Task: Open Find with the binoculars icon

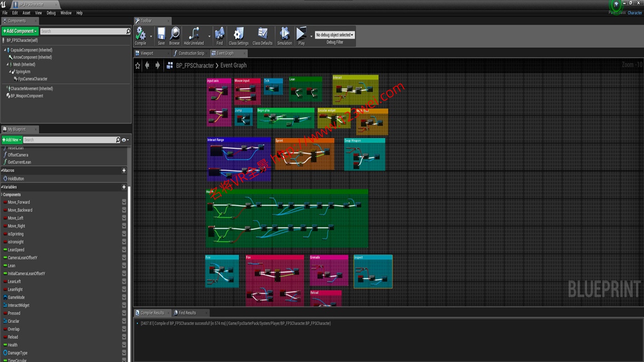Action: tap(219, 35)
